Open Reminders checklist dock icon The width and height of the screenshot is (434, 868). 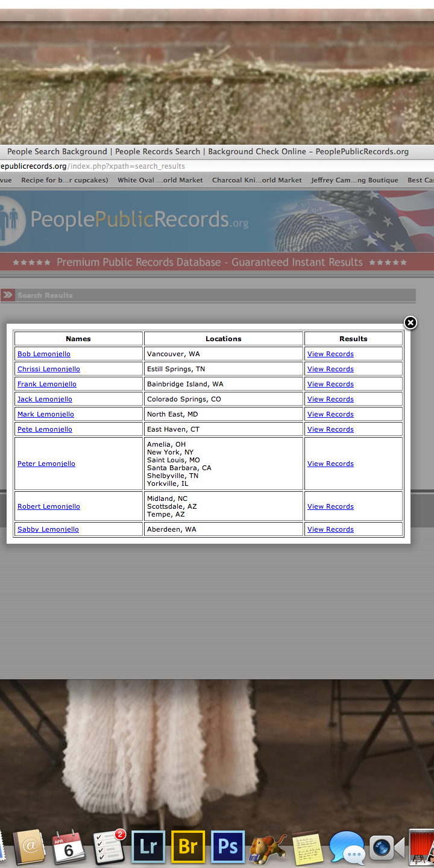point(108,847)
